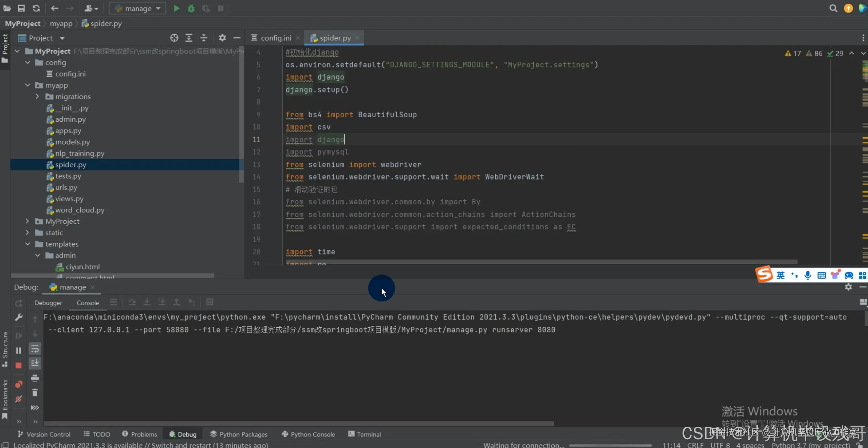Image resolution: width=868 pixels, height=448 pixels.
Task: Click the Search Everywhere magnifier icon
Action: click(833, 8)
